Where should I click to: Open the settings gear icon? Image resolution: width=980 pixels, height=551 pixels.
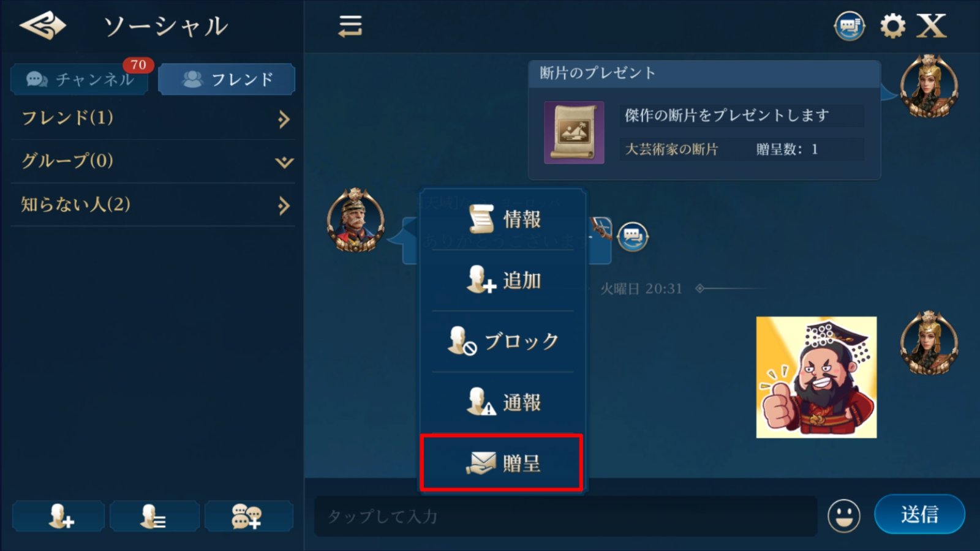click(x=892, y=26)
